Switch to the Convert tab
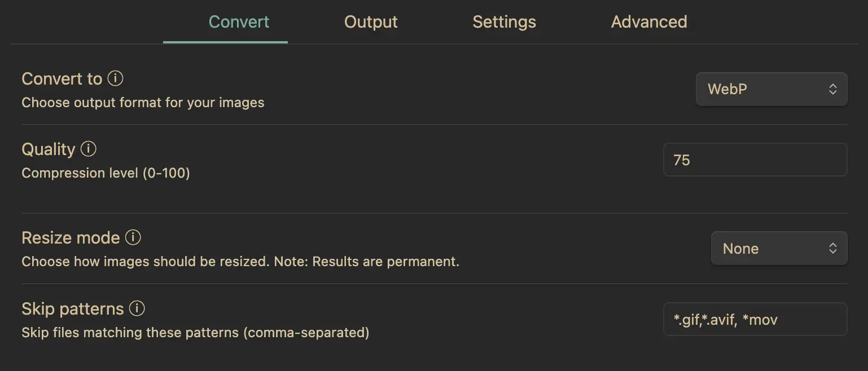Image resolution: width=868 pixels, height=371 pixels. tap(239, 22)
